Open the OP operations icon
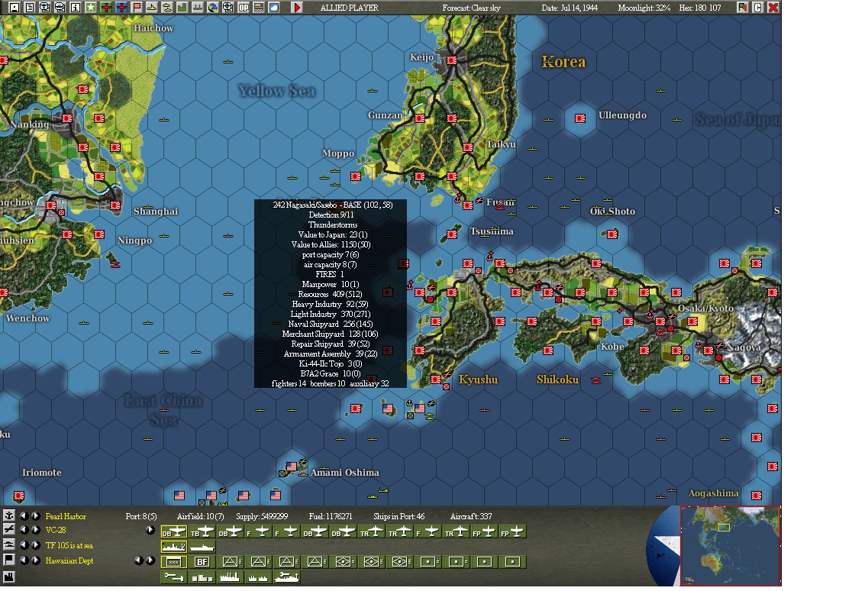This screenshot has height=591, width=868. pyautogui.click(x=243, y=7)
